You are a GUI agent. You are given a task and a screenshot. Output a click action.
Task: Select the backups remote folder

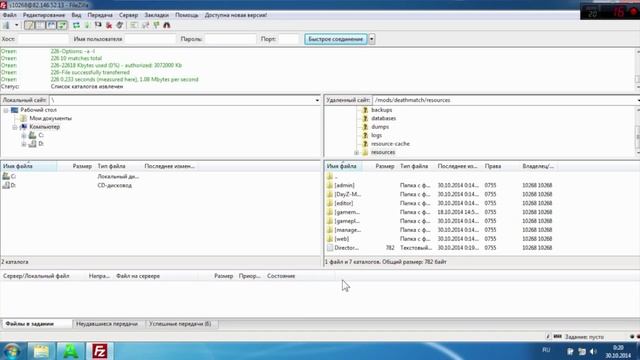point(381,110)
